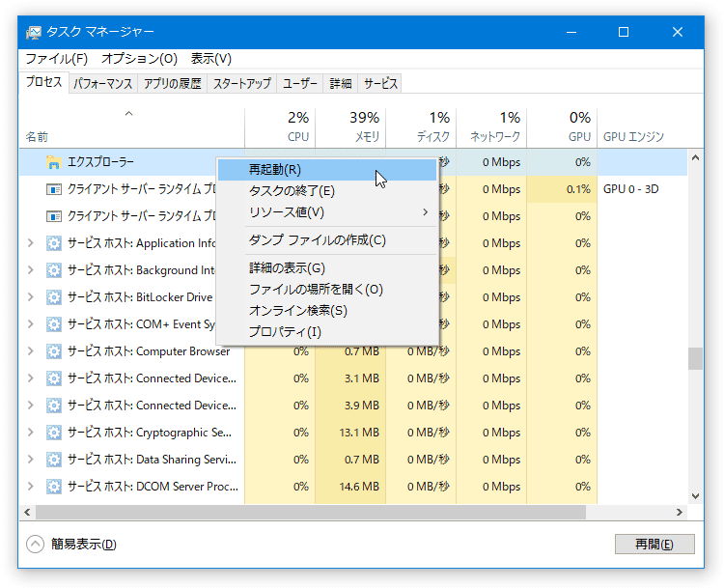Expand the Cryptographic Se... service host

click(31, 433)
